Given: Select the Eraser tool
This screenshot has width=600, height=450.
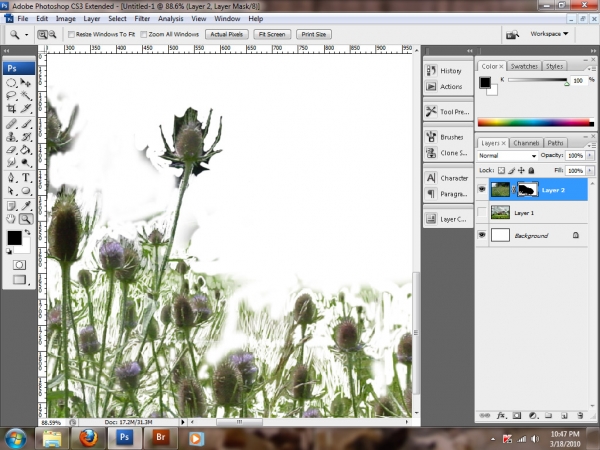Looking at the screenshot, I should pyautogui.click(x=11, y=150).
